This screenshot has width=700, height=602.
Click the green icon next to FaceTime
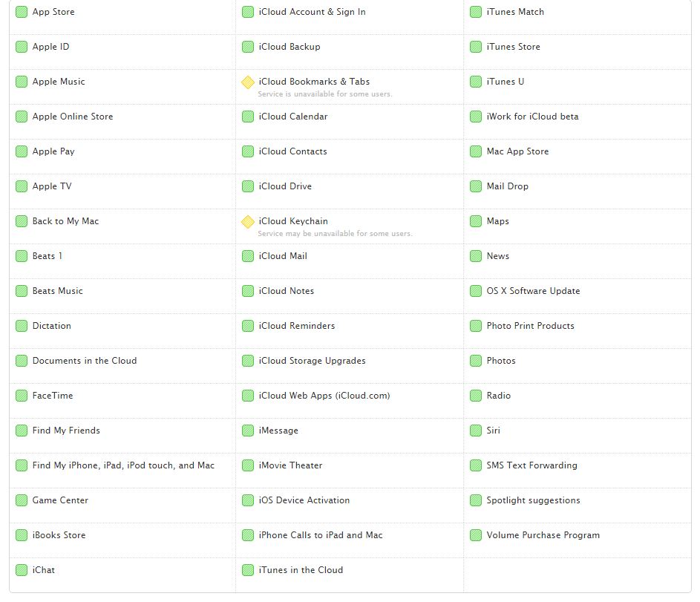[x=22, y=396]
